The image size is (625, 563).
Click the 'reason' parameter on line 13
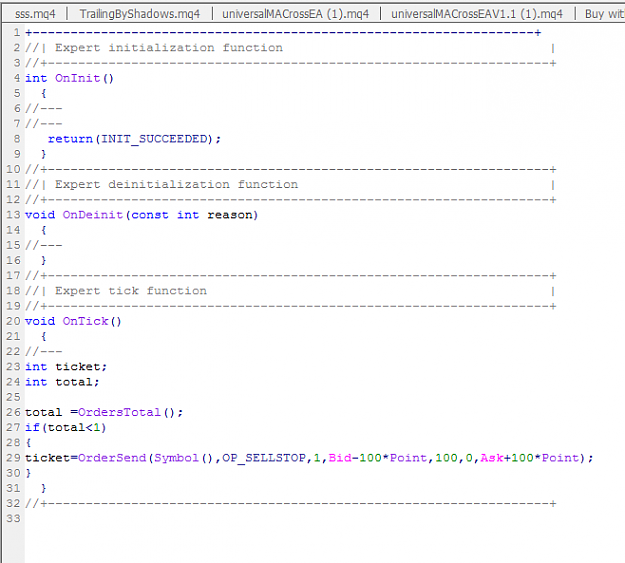[x=230, y=215]
